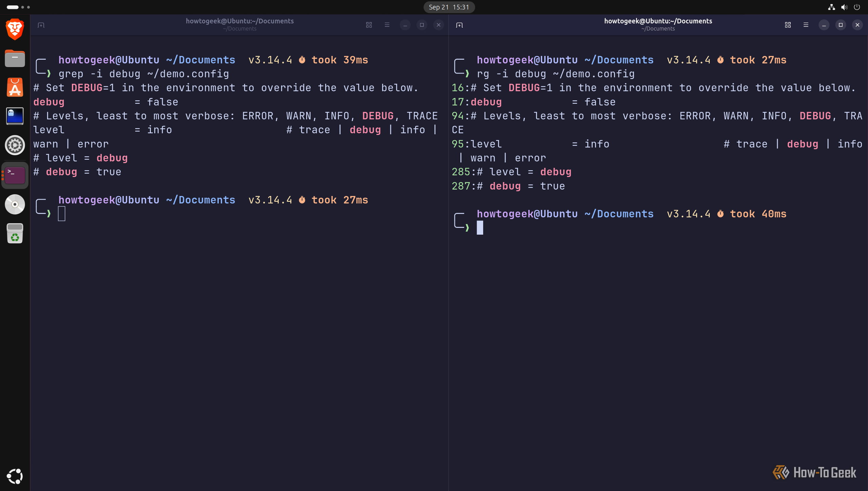Maximize the right terminal window
This screenshot has width=868, height=491.
(x=840, y=25)
